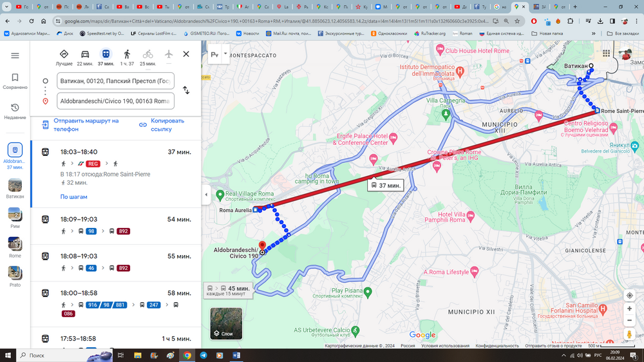The image size is (644, 362).
Task: Bookmark this page with star
Action: 517,21
